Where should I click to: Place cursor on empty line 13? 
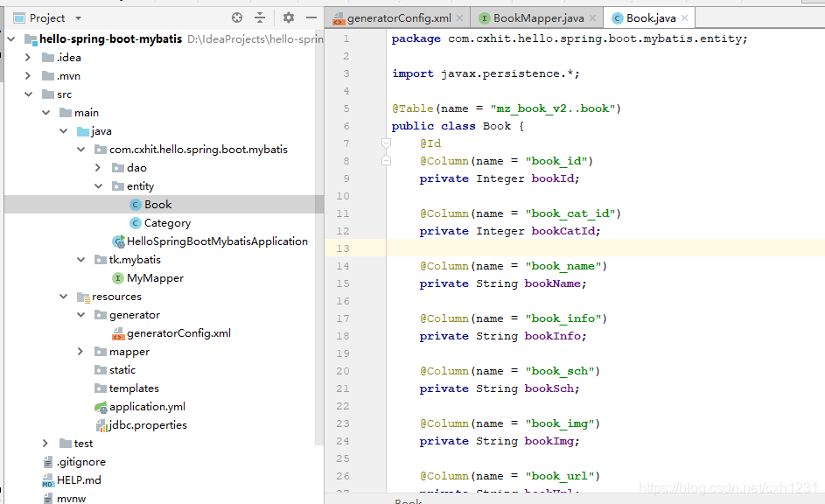pyautogui.click(x=605, y=248)
